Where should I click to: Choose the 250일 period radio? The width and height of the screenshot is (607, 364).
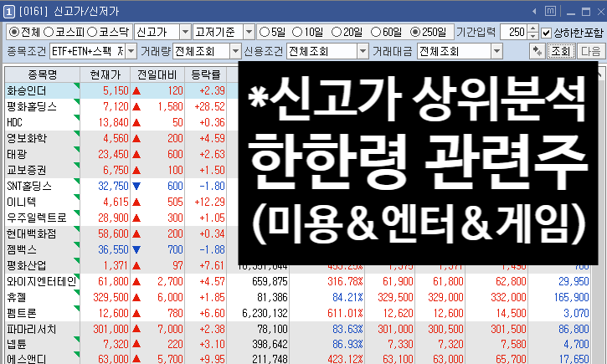pyautogui.click(x=415, y=32)
